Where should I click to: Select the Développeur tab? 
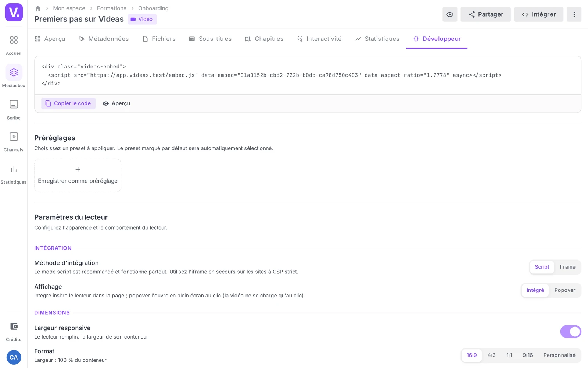(437, 39)
